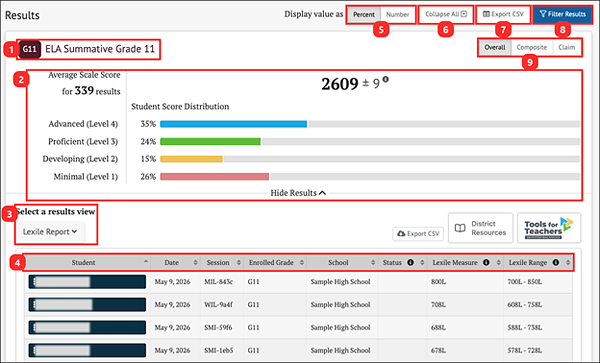Click Lexile Measure value 800L
Screen dimensions: 600x363
coord(438,282)
